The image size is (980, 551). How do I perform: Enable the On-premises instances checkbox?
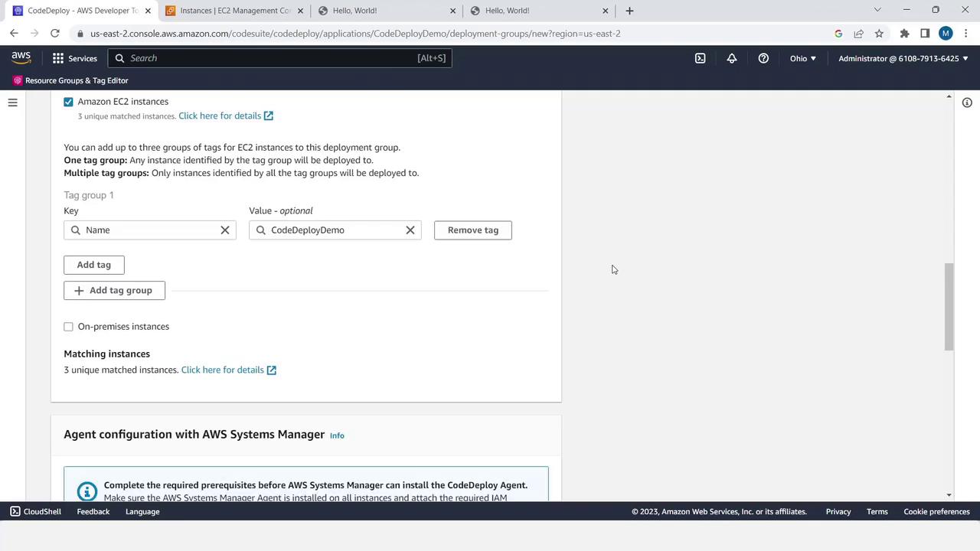tap(68, 327)
